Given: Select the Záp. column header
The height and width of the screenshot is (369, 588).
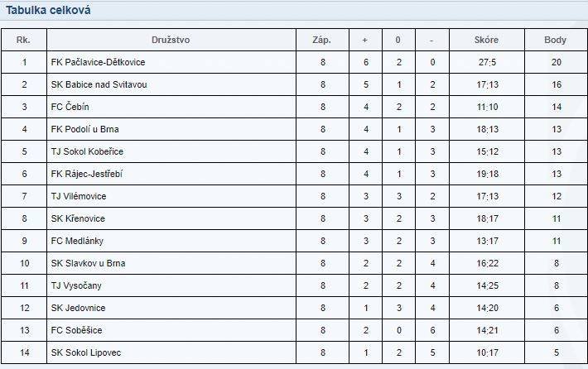Looking at the screenshot, I should coord(322,40).
